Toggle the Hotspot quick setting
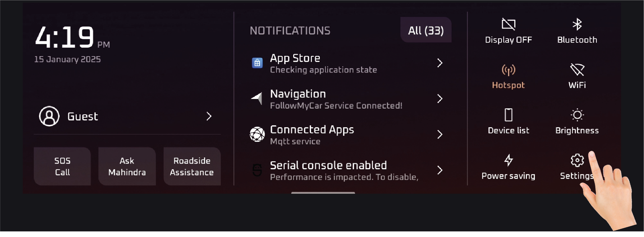The image size is (644, 237). pos(508,77)
